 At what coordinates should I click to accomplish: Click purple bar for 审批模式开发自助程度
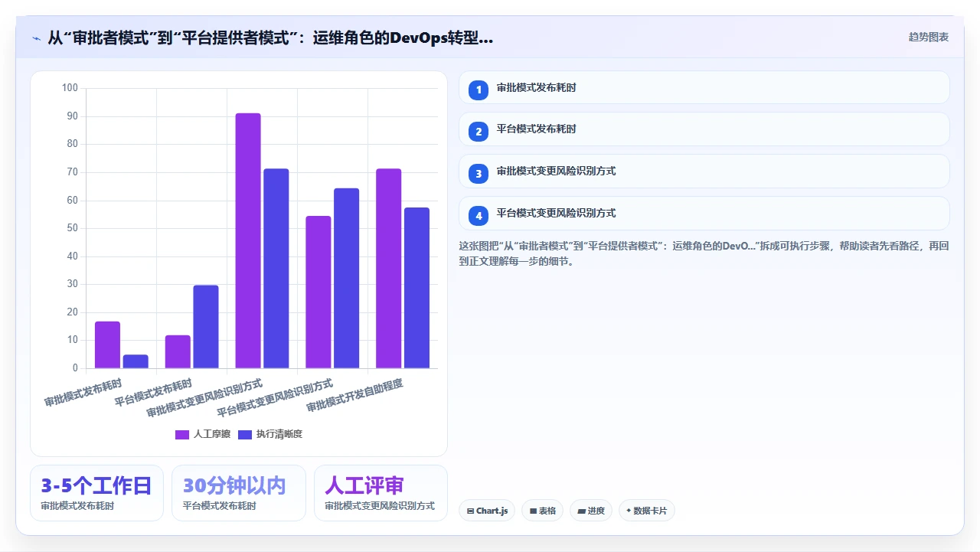pos(389,269)
